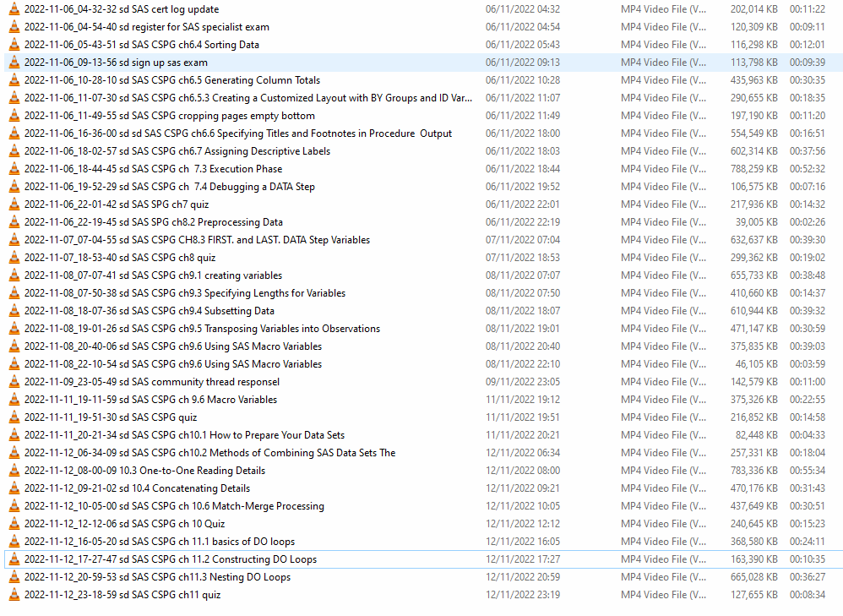The height and width of the screenshot is (616, 843).
Task: Click the VLC icon next to "SAS cert log update"
Action: pos(14,9)
